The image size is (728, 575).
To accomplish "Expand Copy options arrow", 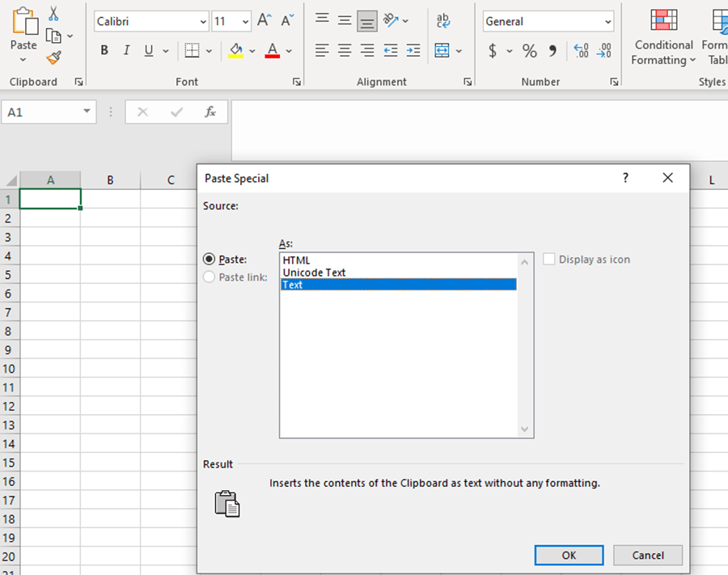I will [70, 36].
